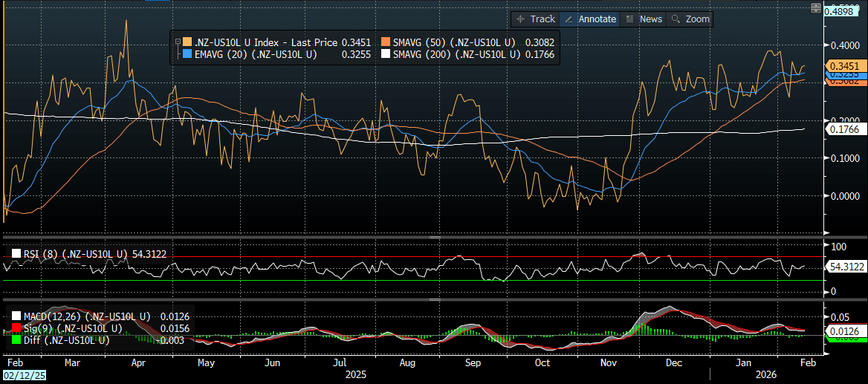Screen dimensions: 868x384
Task: Click the green Diff legend swatch
Action: [15, 340]
